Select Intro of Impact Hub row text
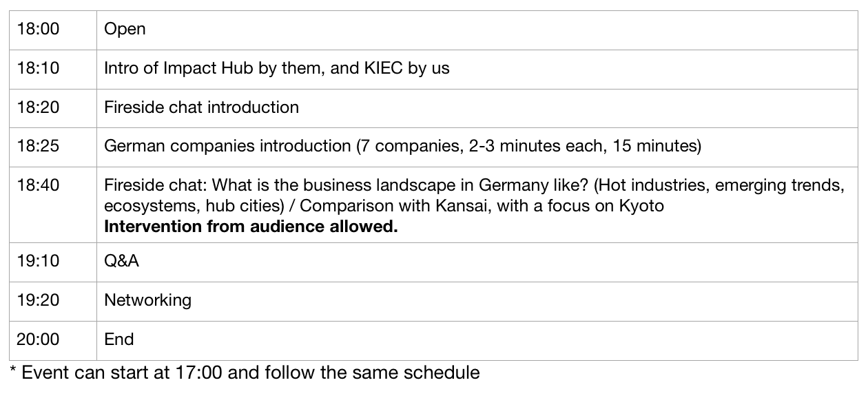 pyautogui.click(x=276, y=68)
